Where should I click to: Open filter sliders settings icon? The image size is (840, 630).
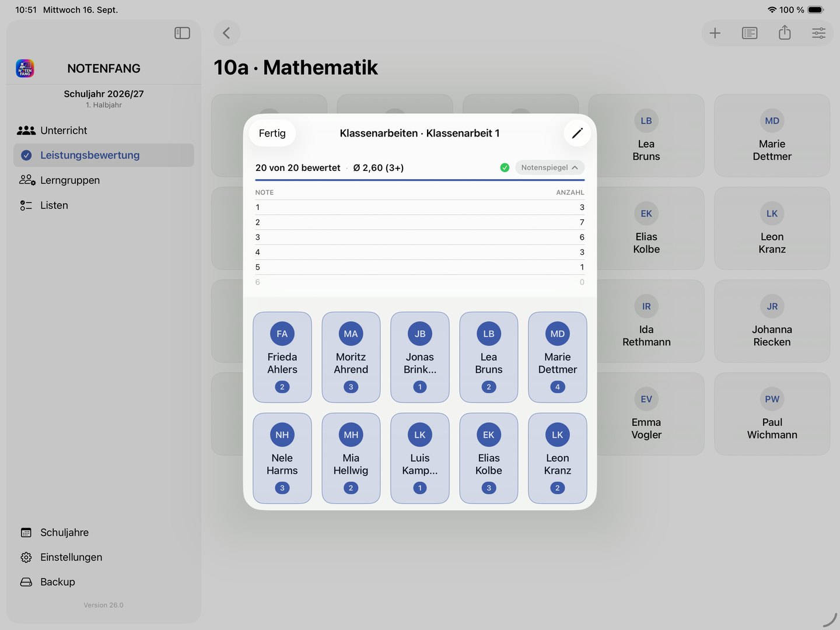click(x=818, y=33)
